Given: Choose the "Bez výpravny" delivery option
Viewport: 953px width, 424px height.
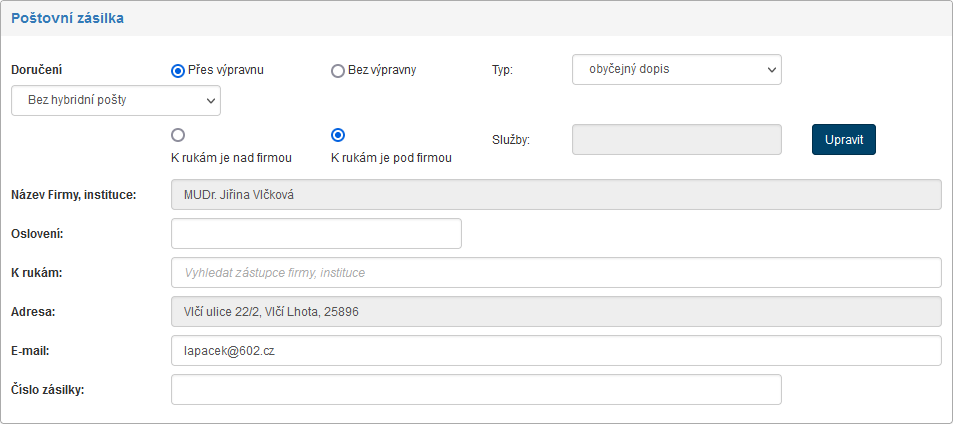Looking at the screenshot, I should pyautogui.click(x=338, y=70).
